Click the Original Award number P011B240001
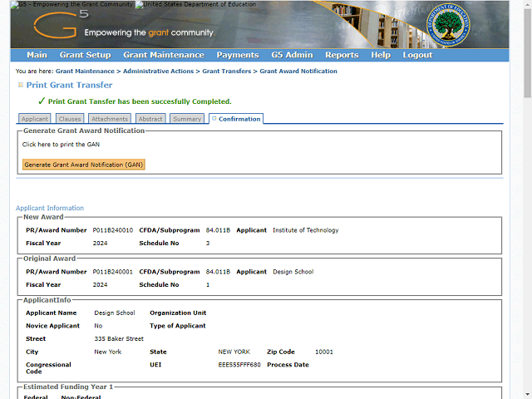 pyautogui.click(x=113, y=272)
